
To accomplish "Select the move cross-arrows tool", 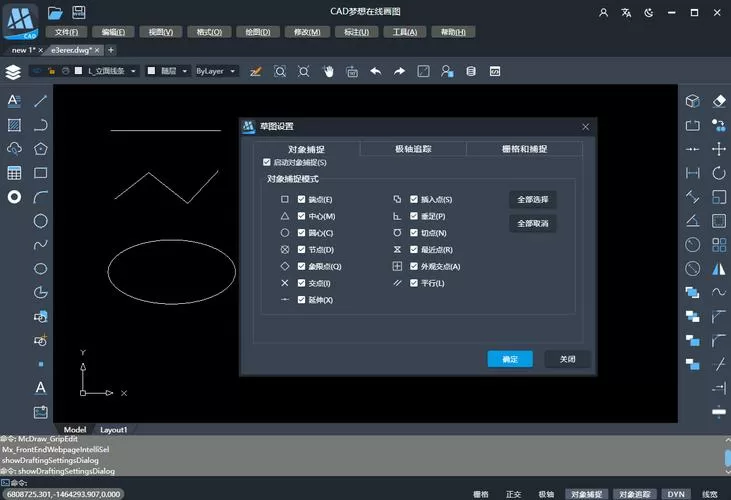I will tap(719, 149).
